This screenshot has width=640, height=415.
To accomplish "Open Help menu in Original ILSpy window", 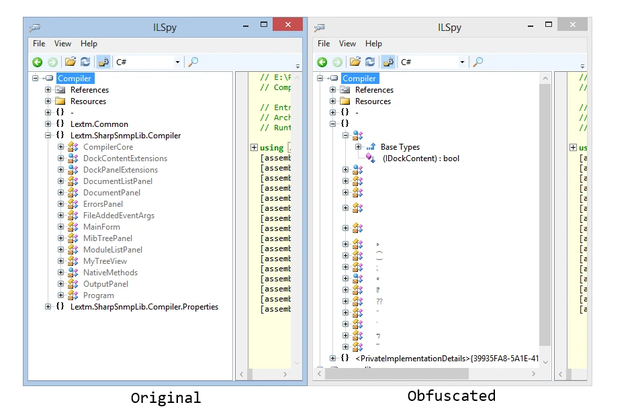I will click(89, 44).
